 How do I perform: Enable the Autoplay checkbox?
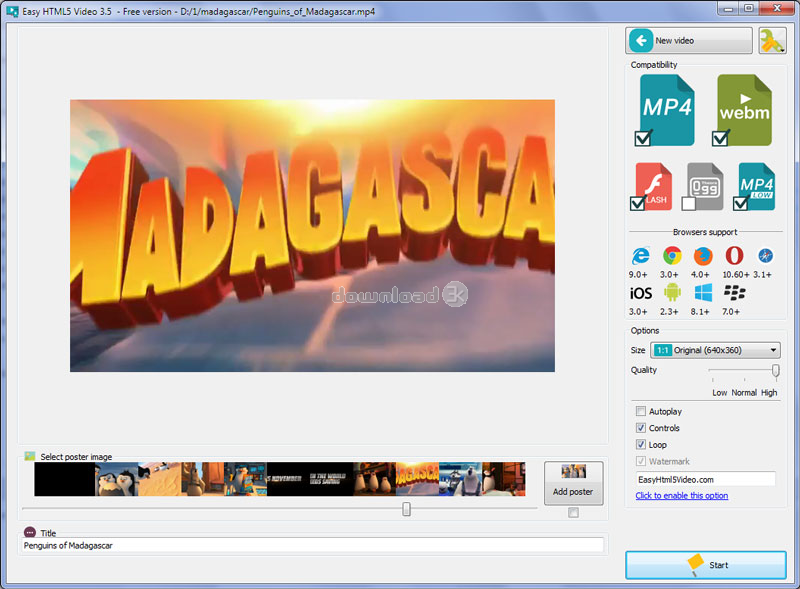641,411
